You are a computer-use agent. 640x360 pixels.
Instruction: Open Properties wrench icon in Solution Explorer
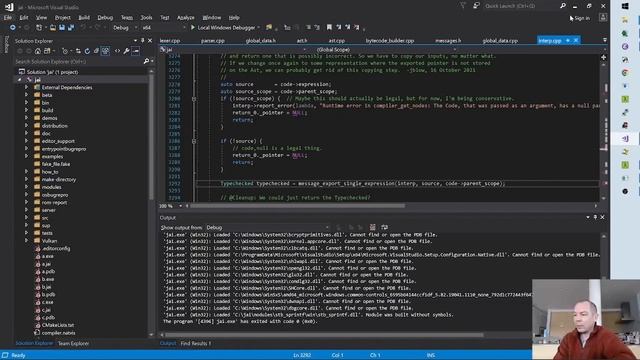(127, 51)
